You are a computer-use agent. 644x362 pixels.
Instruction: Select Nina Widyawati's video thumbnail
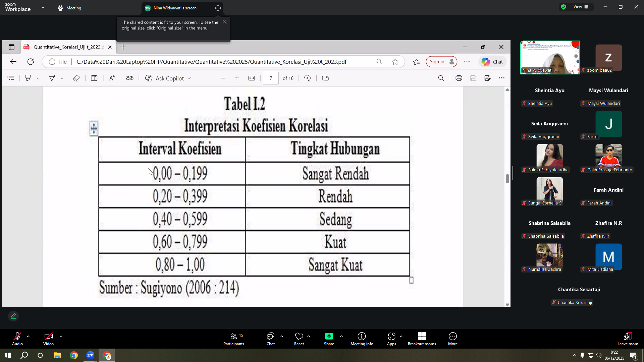tap(549, 57)
